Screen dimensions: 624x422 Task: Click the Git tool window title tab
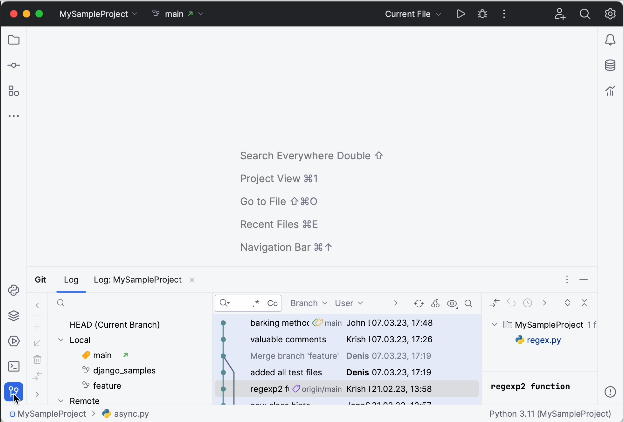[40, 280]
